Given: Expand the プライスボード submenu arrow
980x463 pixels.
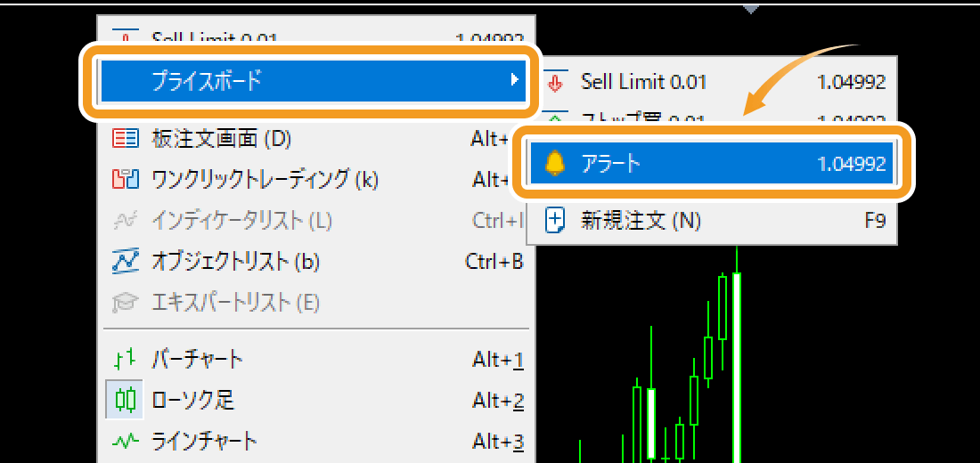Looking at the screenshot, I should pos(514,80).
